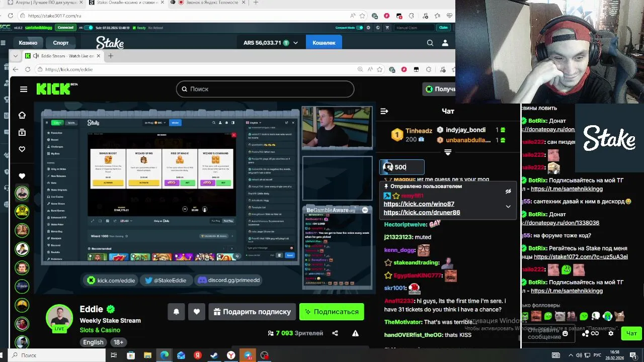This screenshot has width=644, height=362.
Task: Open discord.gg/primeedd link
Action: pyautogui.click(x=229, y=281)
